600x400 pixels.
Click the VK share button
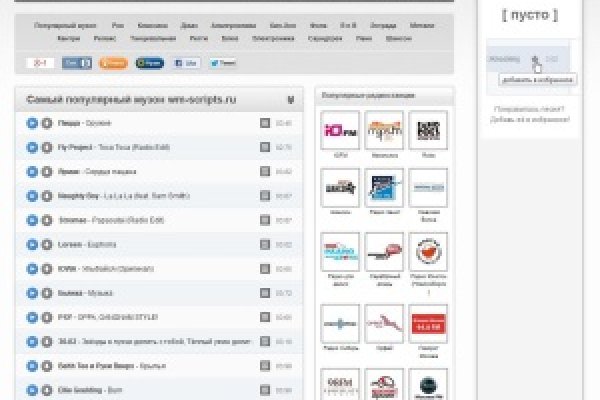[x=77, y=63]
